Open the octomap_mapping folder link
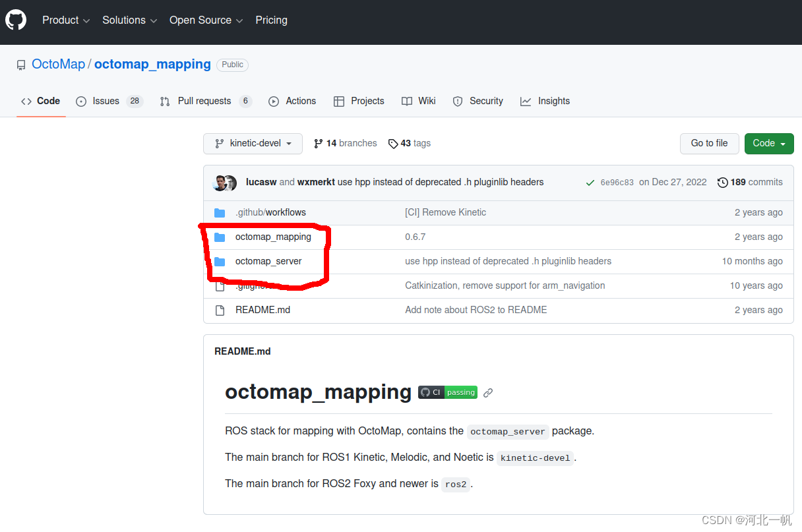 click(273, 237)
